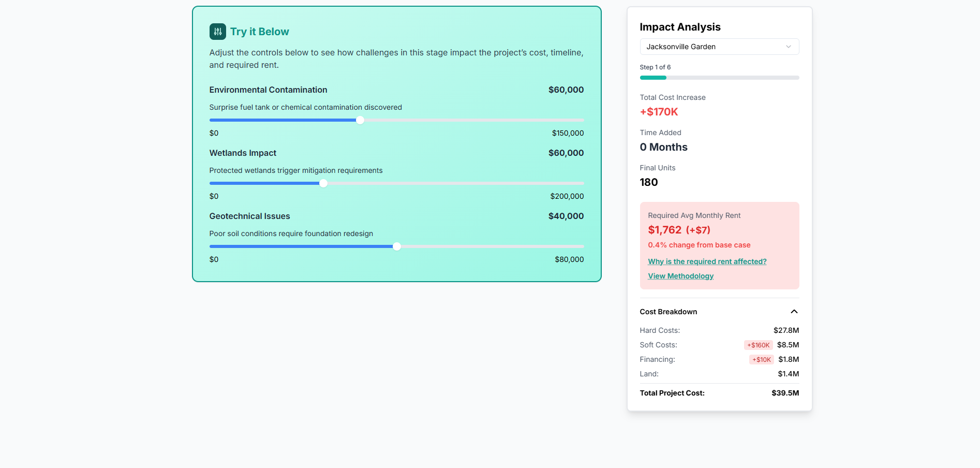Click the Jacksonville Garden dropdown chevron

[789, 47]
